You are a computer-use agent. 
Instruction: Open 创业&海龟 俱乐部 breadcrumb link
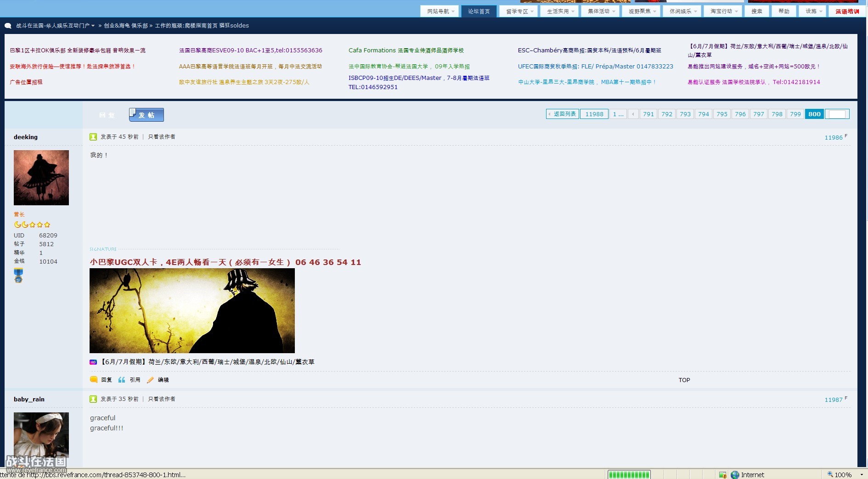pos(126,26)
